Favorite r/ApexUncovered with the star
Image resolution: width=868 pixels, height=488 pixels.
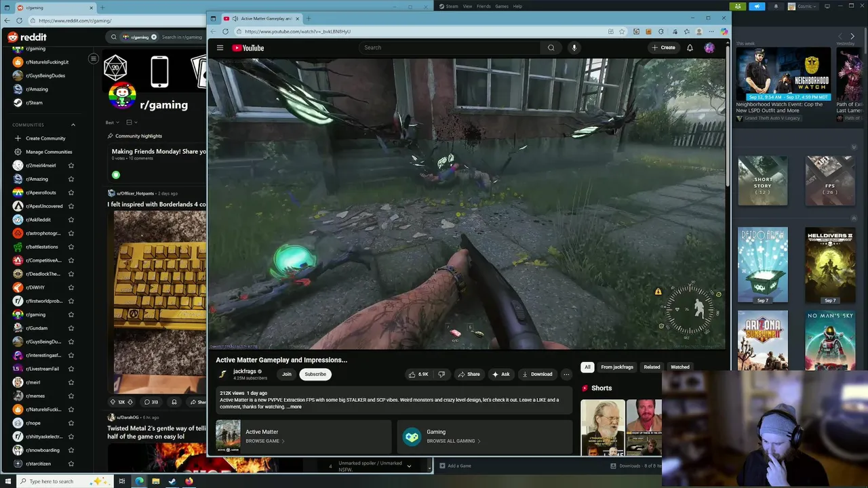point(71,206)
